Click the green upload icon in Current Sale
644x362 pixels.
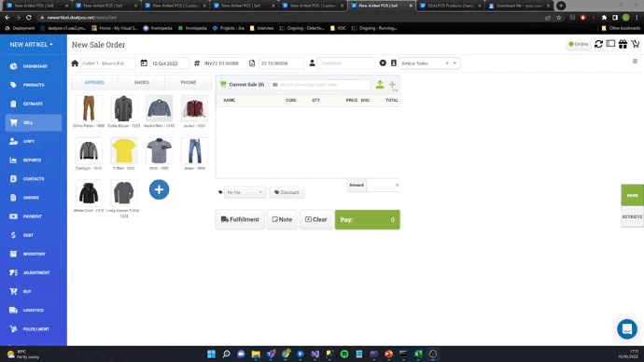380,85
